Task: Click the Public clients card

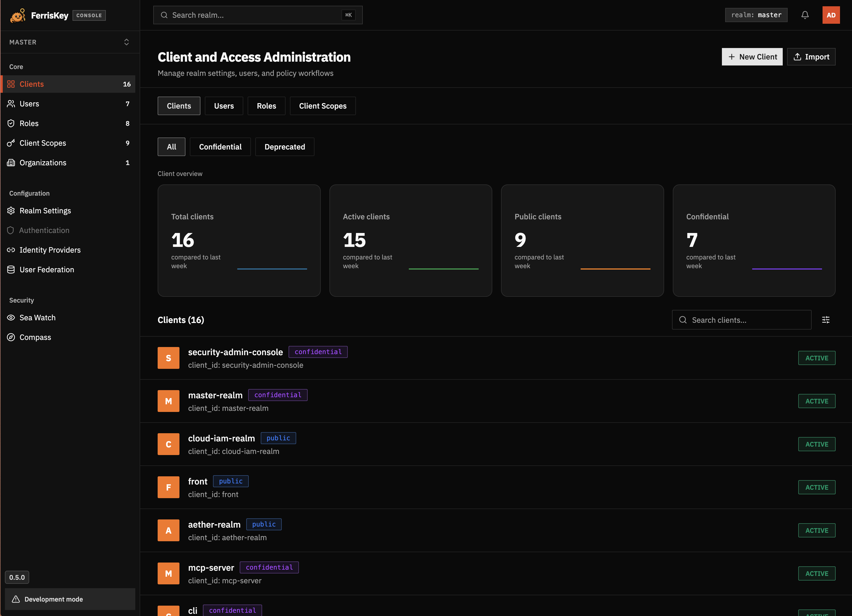Action: pyautogui.click(x=582, y=241)
